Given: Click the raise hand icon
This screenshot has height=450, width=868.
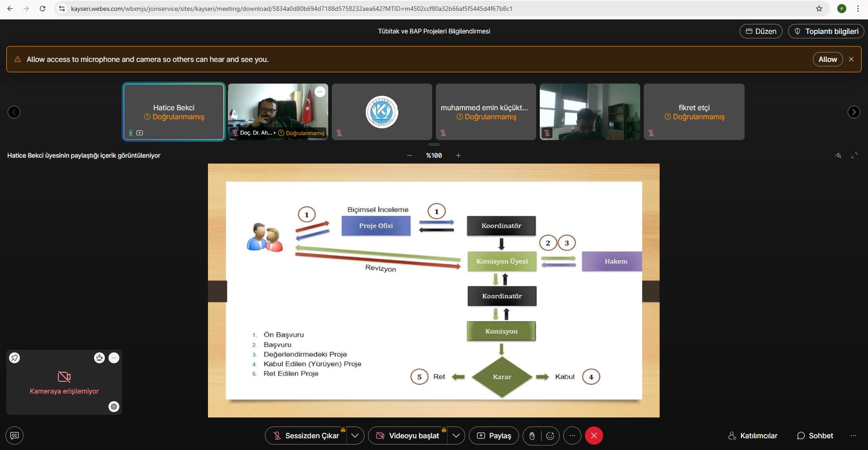Looking at the screenshot, I should tap(532, 436).
